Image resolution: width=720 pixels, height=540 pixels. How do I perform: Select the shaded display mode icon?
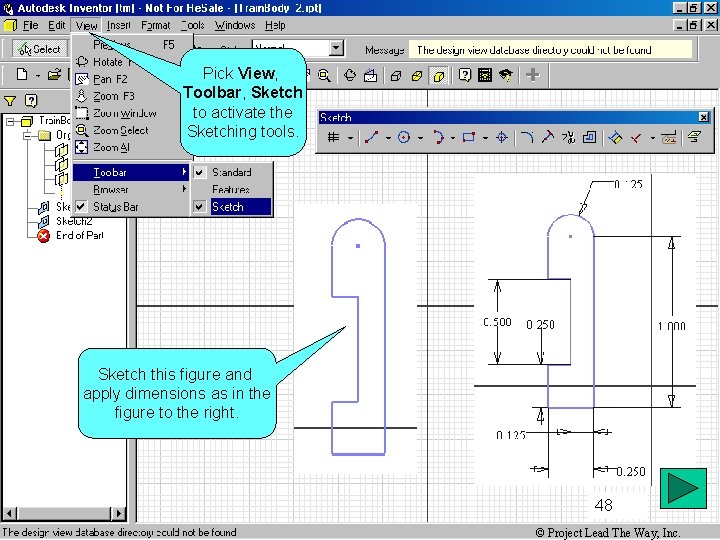[x=439, y=76]
